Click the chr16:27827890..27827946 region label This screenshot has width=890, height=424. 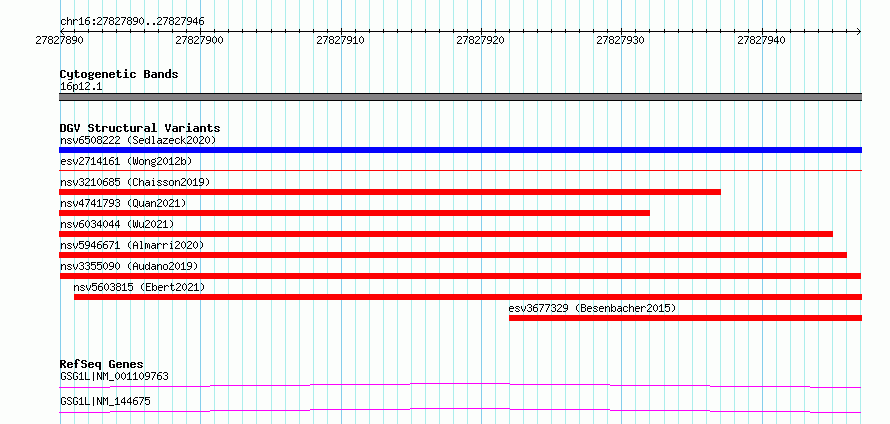[x=132, y=22]
